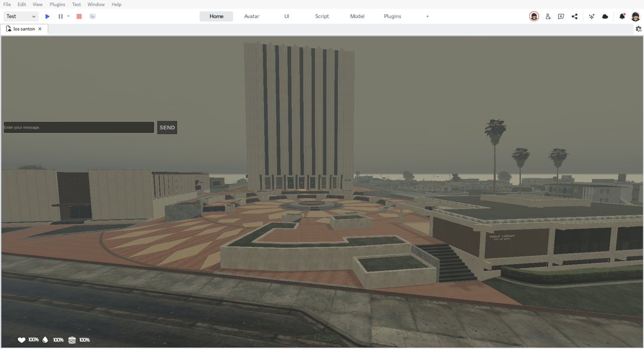Click the SEND button
Viewport: 644px width, 362px height.
tap(167, 128)
